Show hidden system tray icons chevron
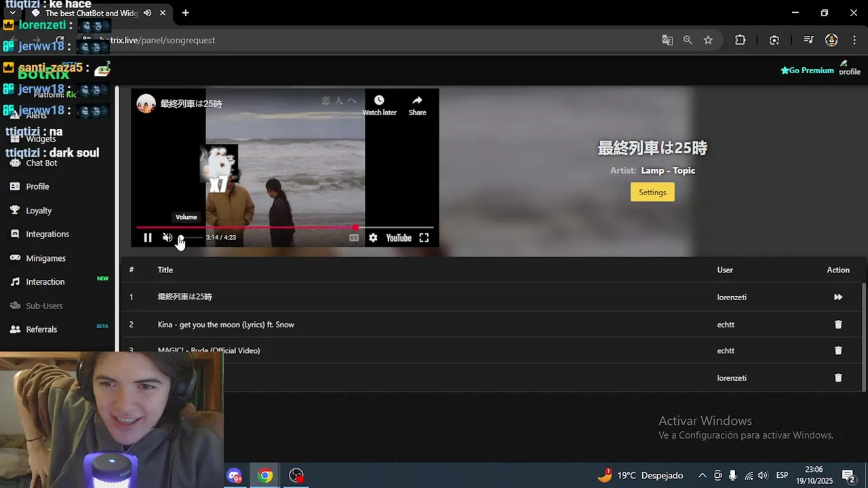The width and height of the screenshot is (868, 488). (702, 476)
